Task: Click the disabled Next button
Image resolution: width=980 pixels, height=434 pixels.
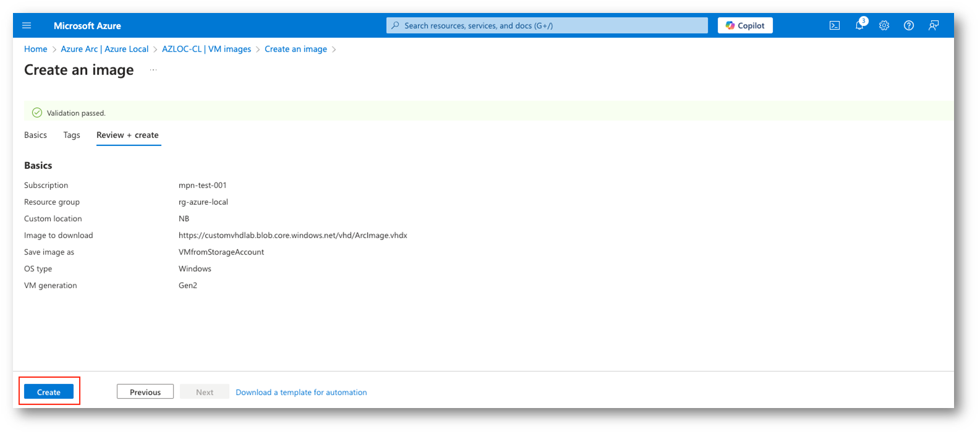Action: [205, 392]
